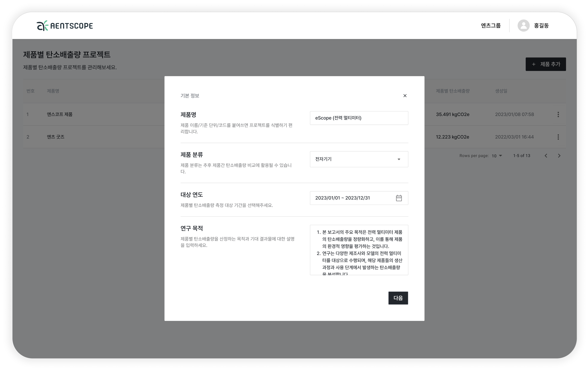
Task: Close the 기본 정보 dialog with X
Action: click(405, 96)
